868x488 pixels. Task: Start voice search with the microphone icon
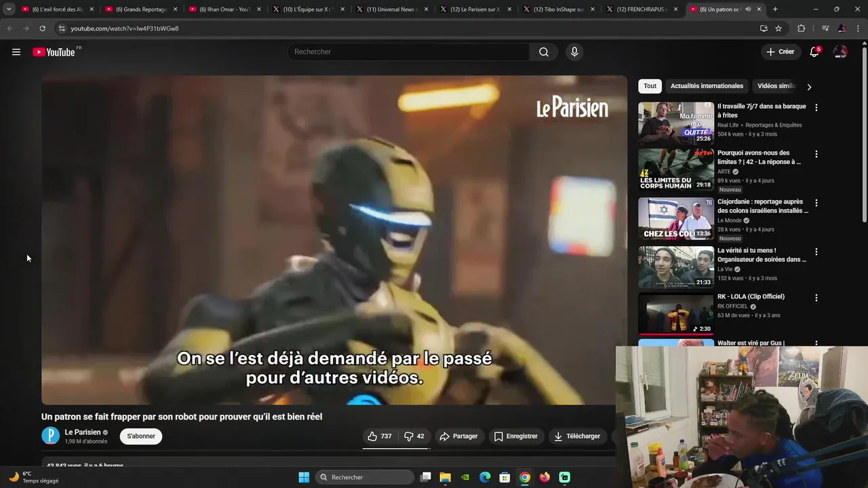point(574,52)
